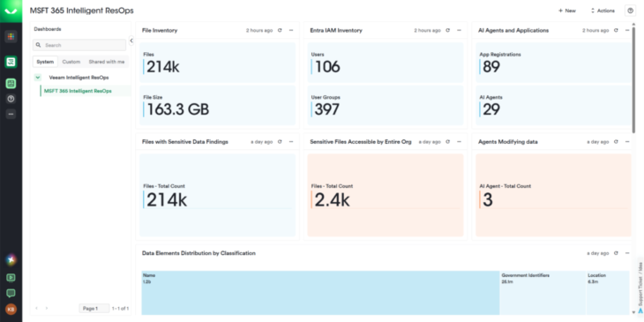This screenshot has height=322, width=644.
Task: Launch the AI assistant star icon
Action: click(11, 259)
